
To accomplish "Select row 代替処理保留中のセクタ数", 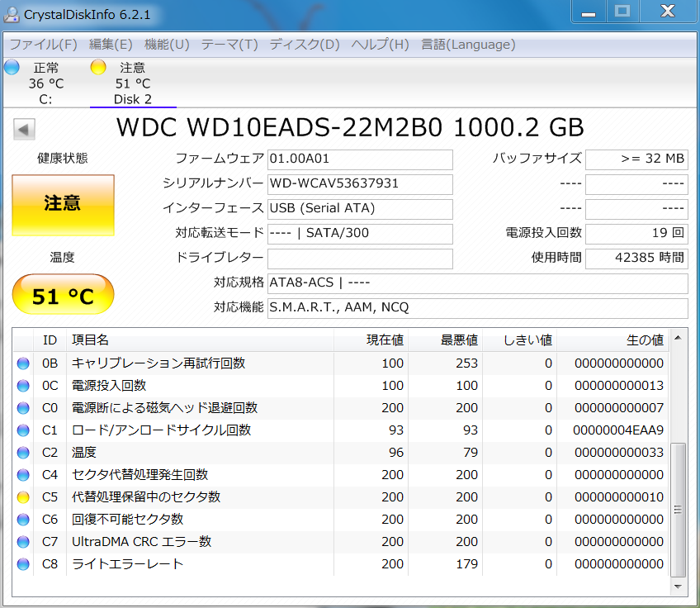I will 341,497.
